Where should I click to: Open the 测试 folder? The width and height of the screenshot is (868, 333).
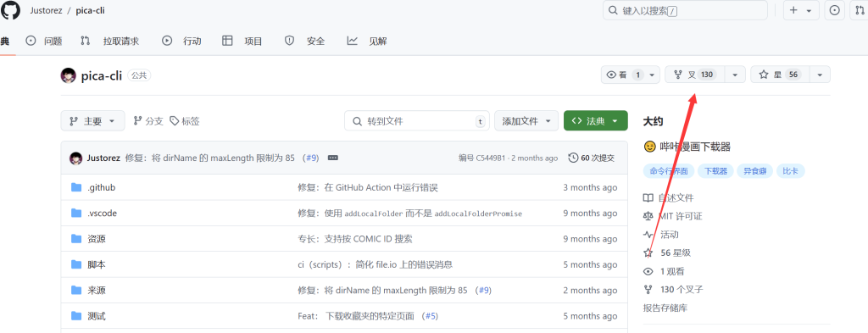[97, 316]
